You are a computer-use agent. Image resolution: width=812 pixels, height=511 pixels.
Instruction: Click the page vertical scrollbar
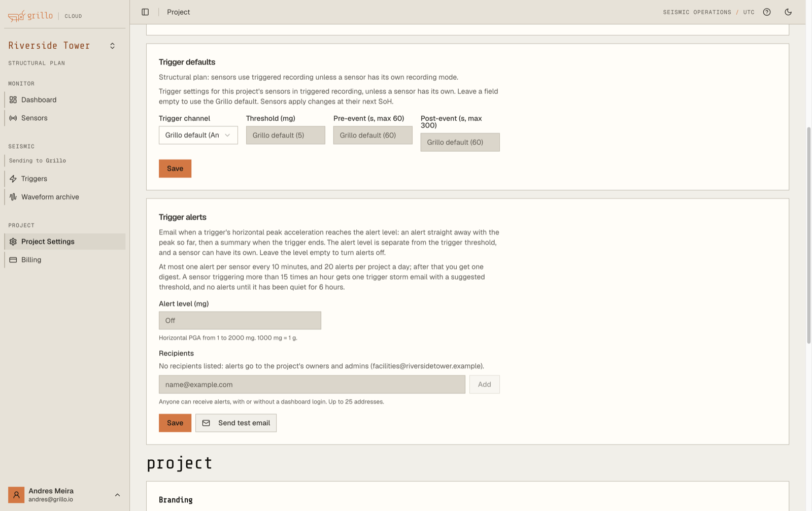coord(808,235)
